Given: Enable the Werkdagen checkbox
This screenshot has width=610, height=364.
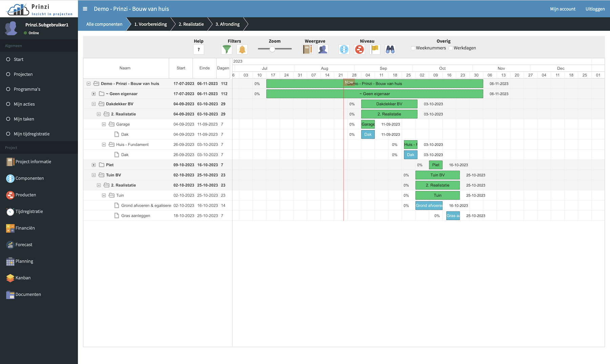Looking at the screenshot, I should point(451,48).
